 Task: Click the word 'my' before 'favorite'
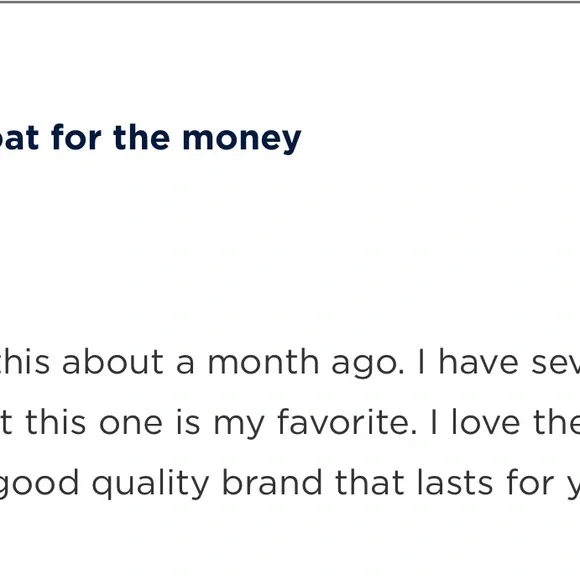(239, 425)
